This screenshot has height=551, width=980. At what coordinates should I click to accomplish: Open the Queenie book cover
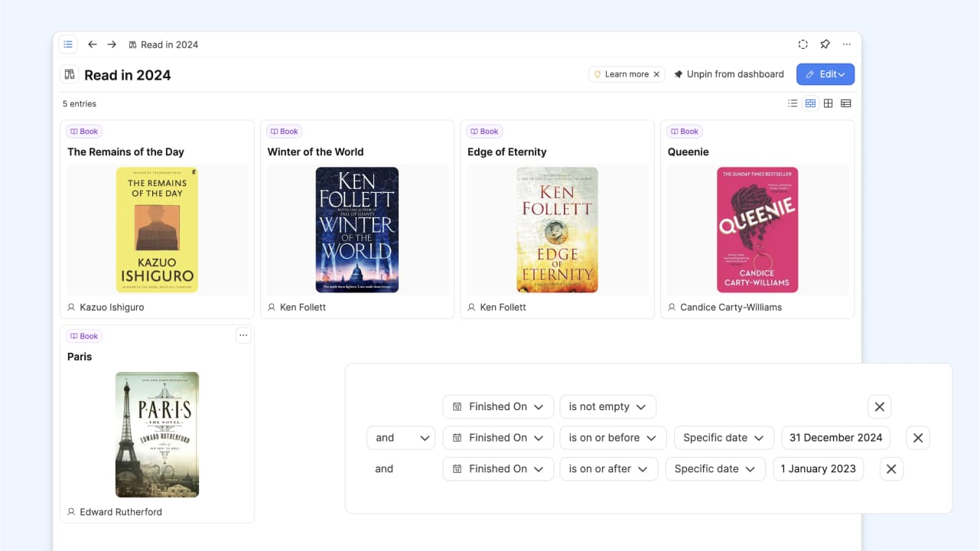(757, 230)
